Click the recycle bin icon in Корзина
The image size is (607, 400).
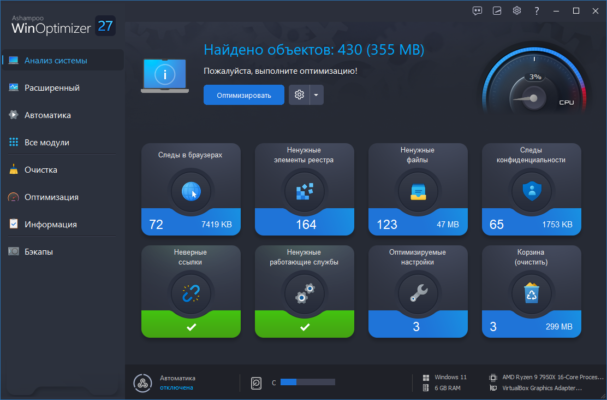click(532, 293)
